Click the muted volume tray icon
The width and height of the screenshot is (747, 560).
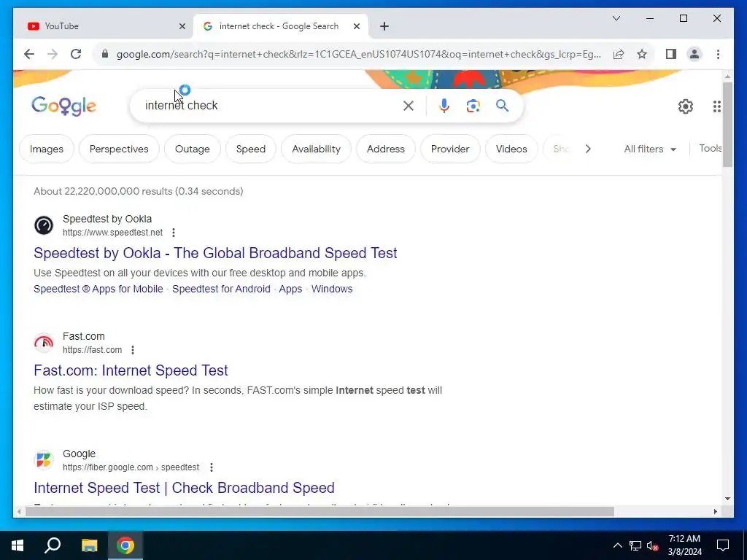point(652,545)
